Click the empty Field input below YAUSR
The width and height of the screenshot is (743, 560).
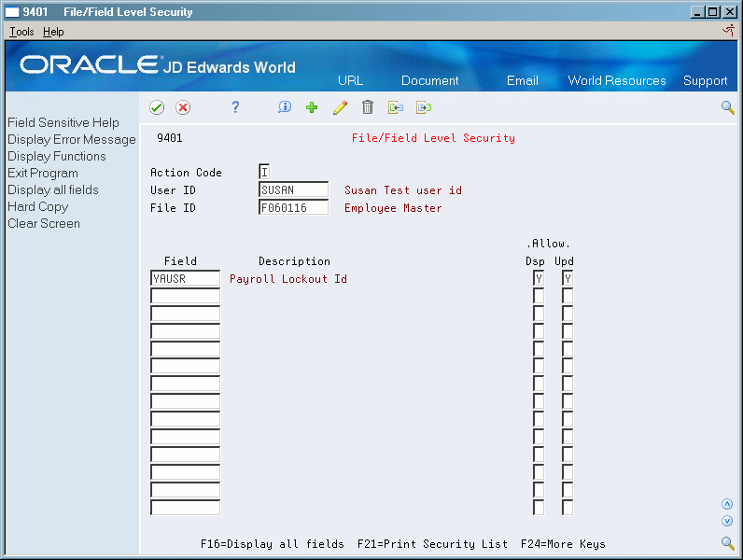185,296
